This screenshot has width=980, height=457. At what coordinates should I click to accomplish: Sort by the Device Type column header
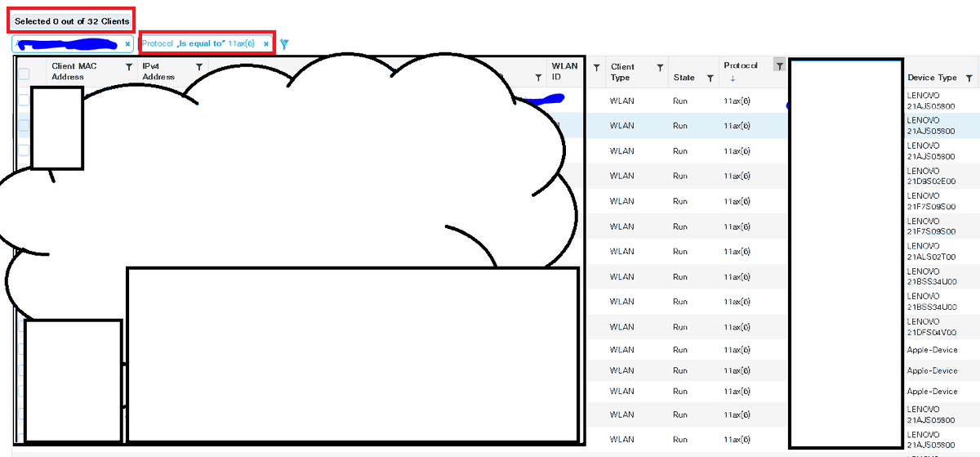point(932,78)
